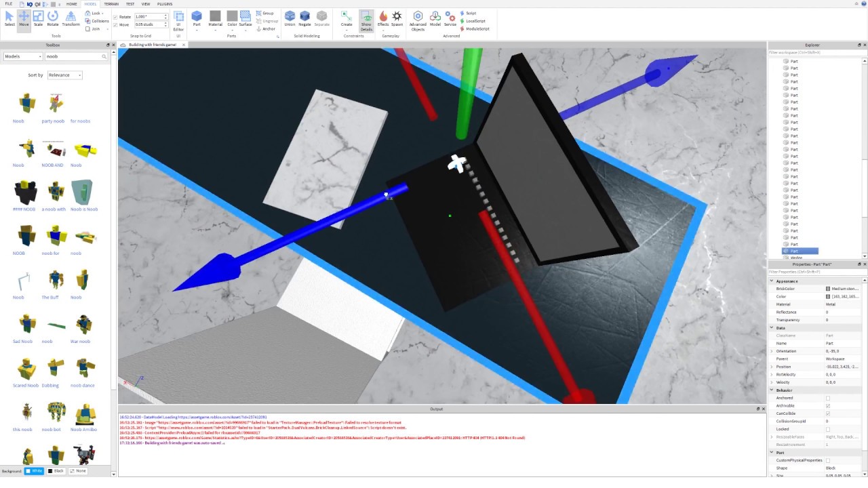Image resolution: width=868 pixels, height=488 pixels.
Task: Insert a new Script
Action: click(468, 13)
